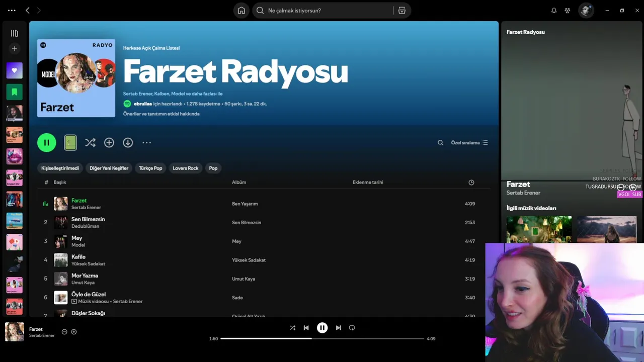Select Öyle de Güzel track title

[x=89, y=294]
